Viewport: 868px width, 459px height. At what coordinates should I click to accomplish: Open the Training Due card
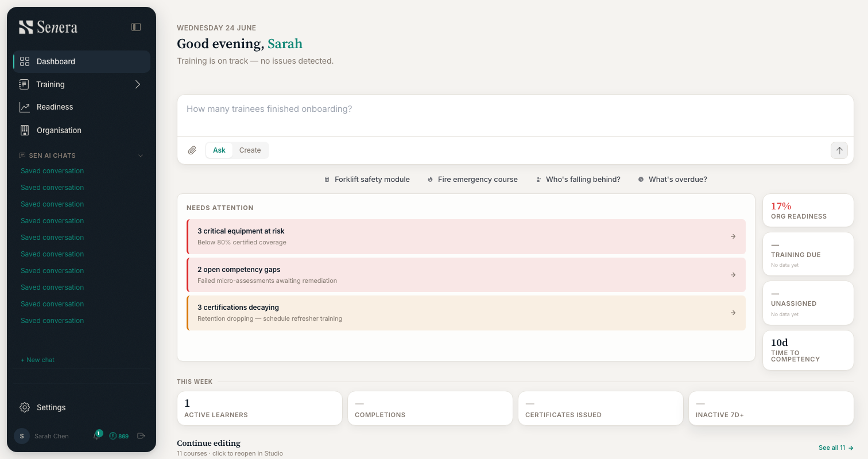[808, 255]
